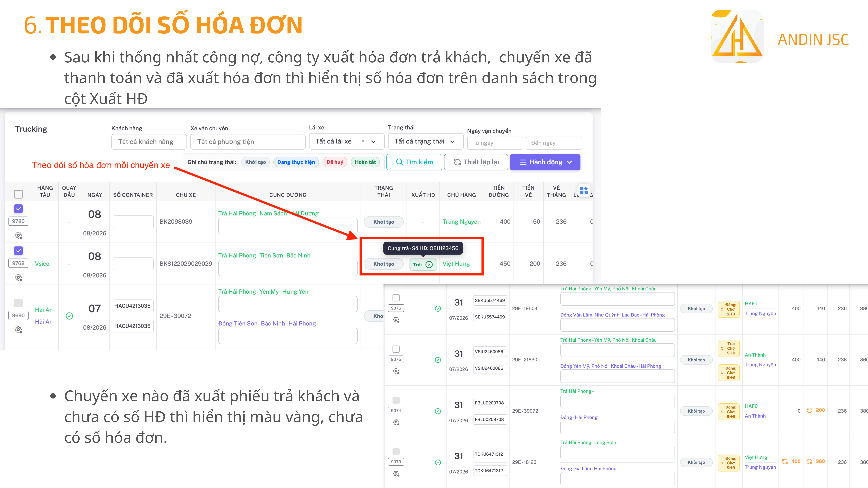Image resolution: width=868 pixels, height=488 pixels.
Task: Click the Đóng Chờ SHĐ badge in row 9076
Action: pos(728,309)
